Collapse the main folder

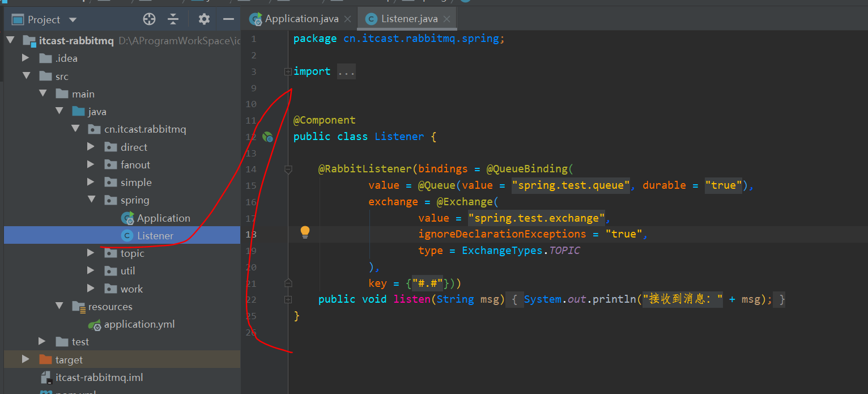42,94
